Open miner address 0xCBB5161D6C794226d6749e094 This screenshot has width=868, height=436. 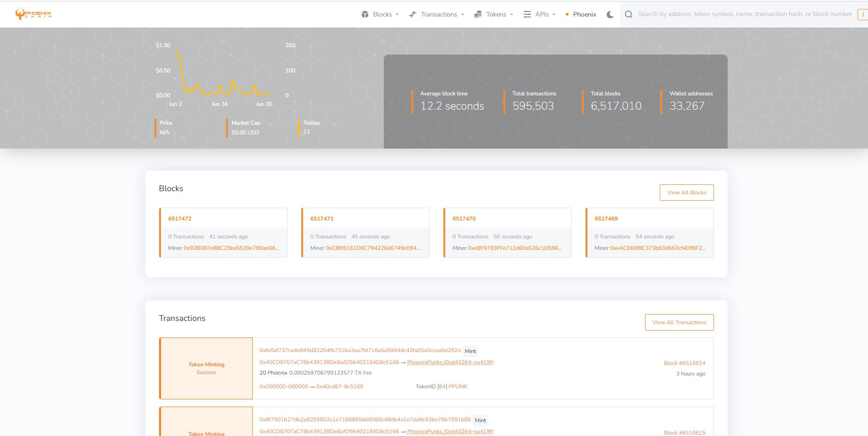(x=373, y=248)
